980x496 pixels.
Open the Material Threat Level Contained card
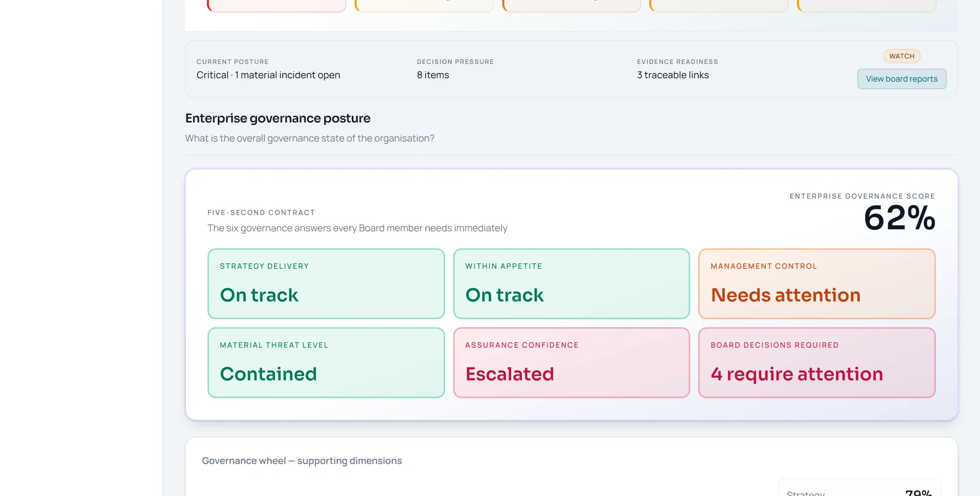click(x=326, y=363)
